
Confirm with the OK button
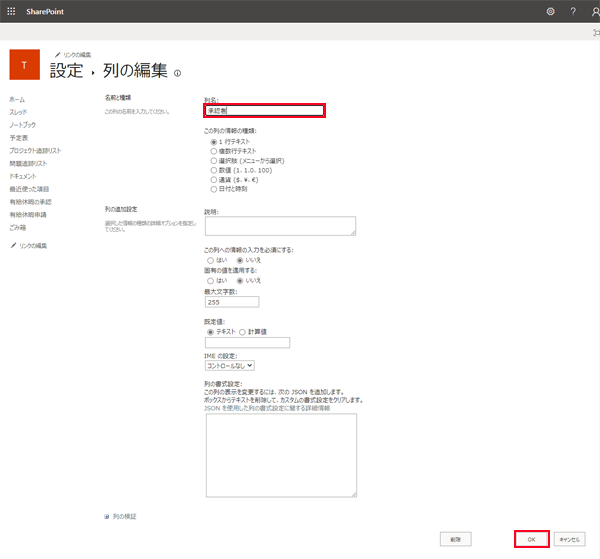(532, 539)
